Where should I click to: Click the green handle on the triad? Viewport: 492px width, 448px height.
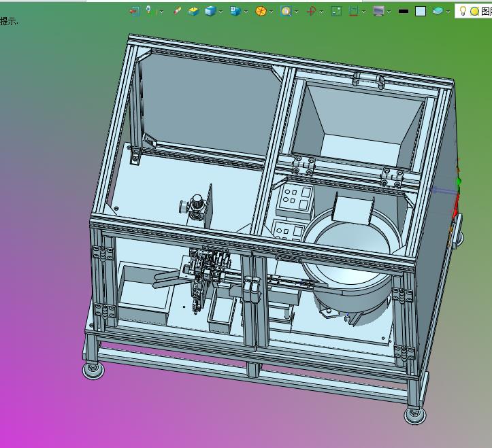[x=459, y=182]
